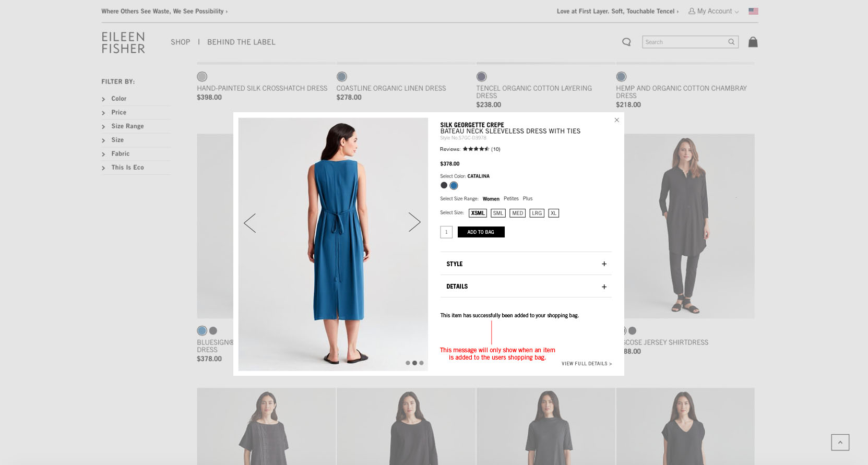Close the quick view popup
The width and height of the screenshot is (868, 465).
point(616,120)
